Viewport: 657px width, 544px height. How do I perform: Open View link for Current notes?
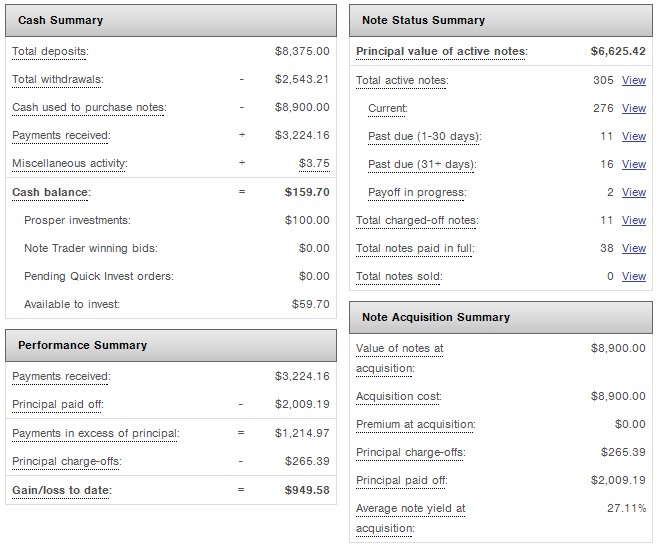(633, 108)
